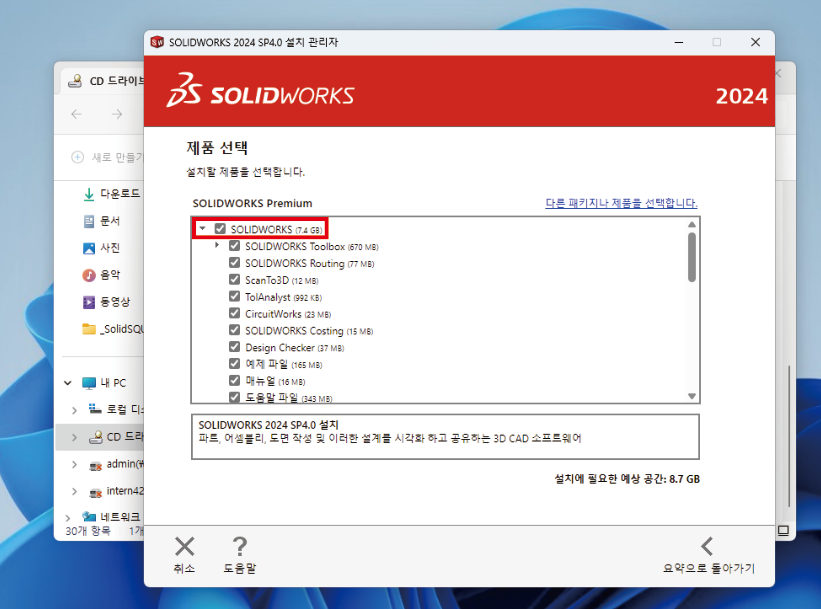Uncheck the TolAnalyst checkbox
Image resolution: width=821 pixels, height=609 pixels.
tap(235, 296)
